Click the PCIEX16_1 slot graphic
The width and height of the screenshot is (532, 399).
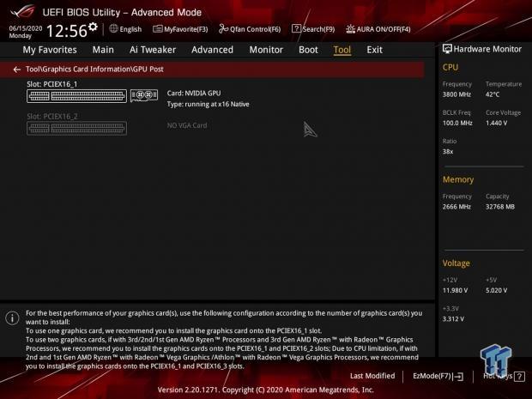click(76, 96)
